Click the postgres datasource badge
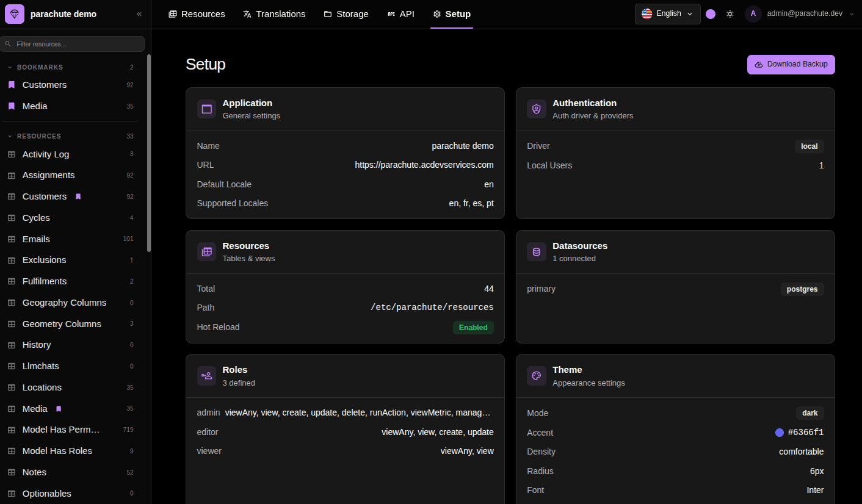 coord(802,289)
